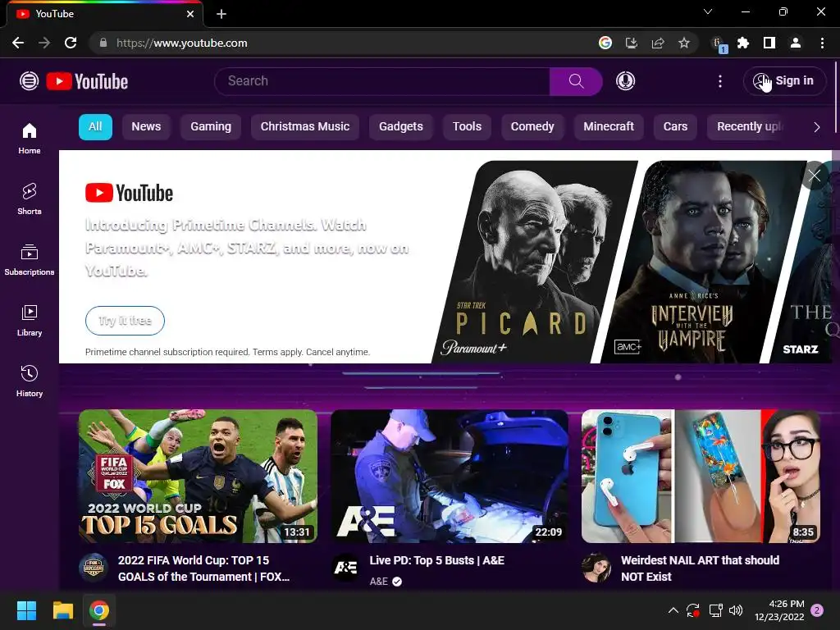The width and height of the screenshot is (840, 630).
Task: Open A&E channel avatar
Action: [x=345, y=568]
